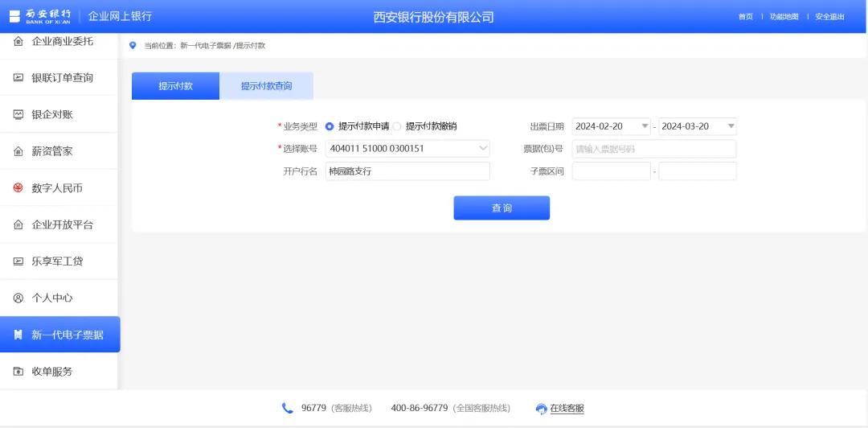Open 薪资管家 menu item
Viewport: 868px width, 428px height.
(x=59, y=151)
